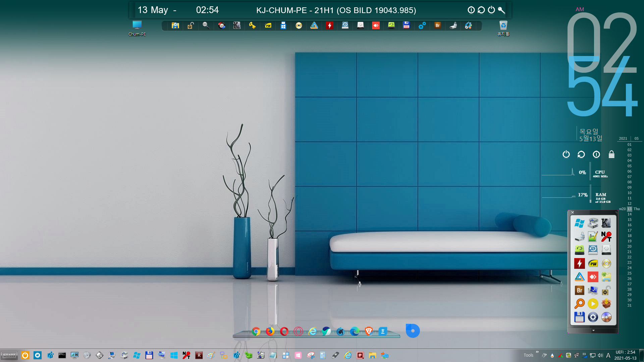Expand the Tools toolbar chevron on the taskbar
Screen dimensions: 644x362
tap(537, 352)
